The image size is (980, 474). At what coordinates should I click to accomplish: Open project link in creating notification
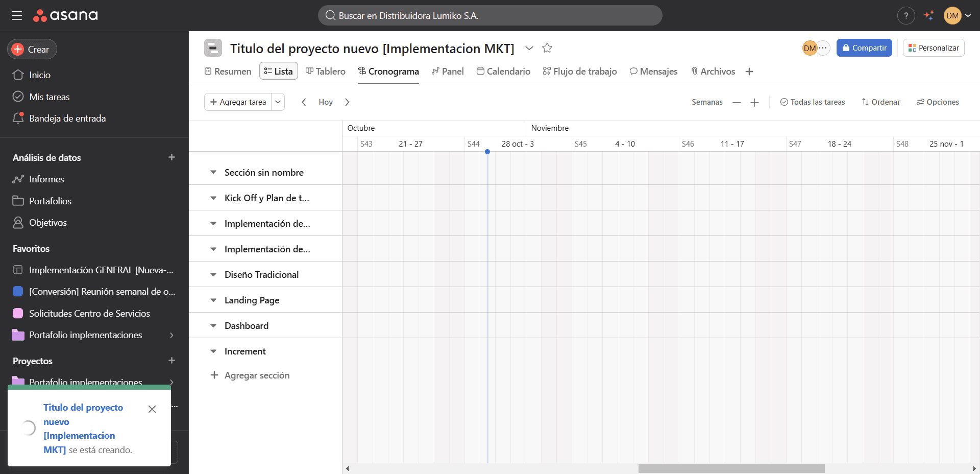click(x=83, y=429)
